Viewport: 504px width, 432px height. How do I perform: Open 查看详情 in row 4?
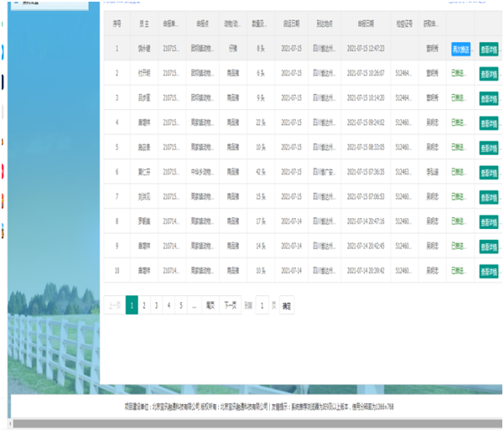click(489, 123)
